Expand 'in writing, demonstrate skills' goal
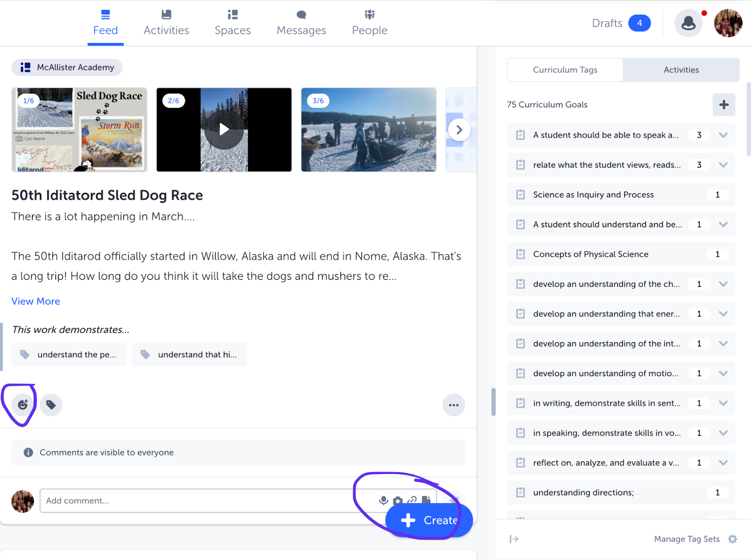Image resolution: width=751 pixels, height=560 pixels. point(723,403)
